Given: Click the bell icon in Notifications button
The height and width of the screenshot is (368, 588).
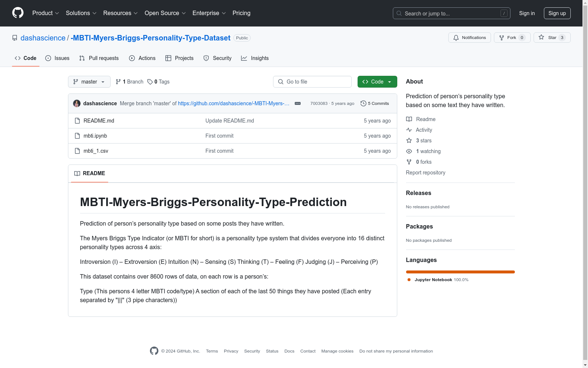Looking at the screenshot, I should coord(456,38).
